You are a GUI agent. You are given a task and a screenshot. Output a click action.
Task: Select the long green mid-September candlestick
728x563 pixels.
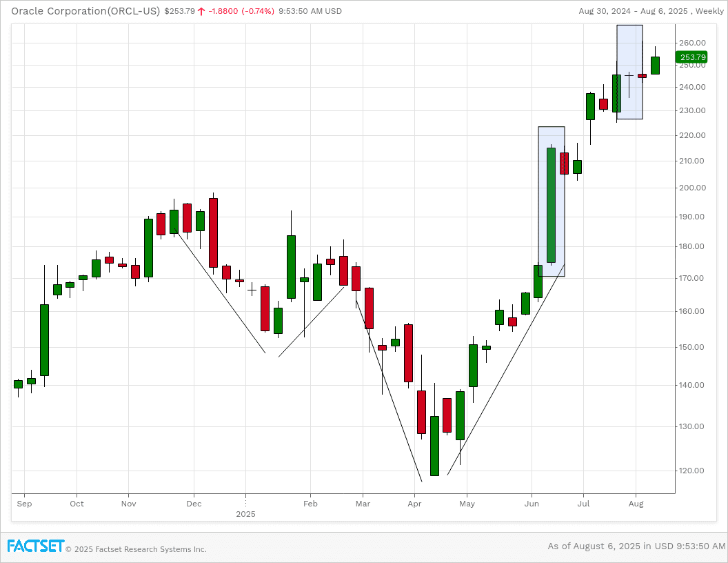[x=44, y=340]
